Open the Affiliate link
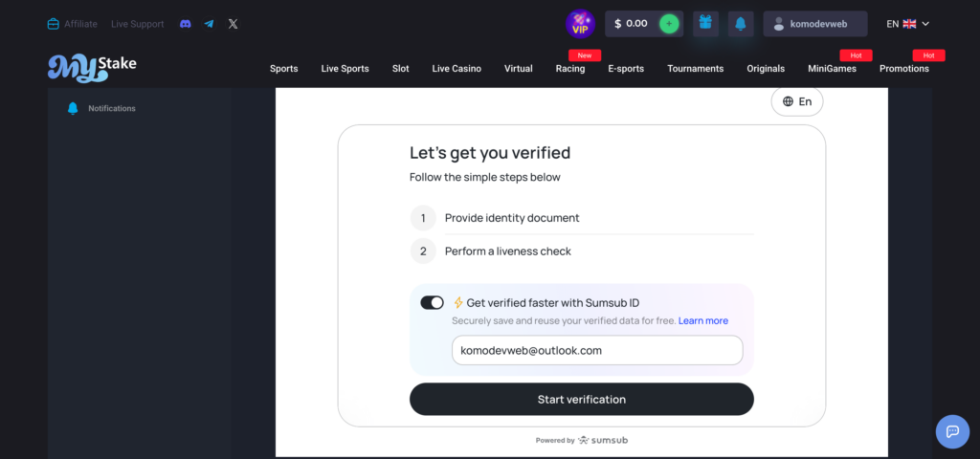Screen dimensions: 980x459 [x=80, y=24]
